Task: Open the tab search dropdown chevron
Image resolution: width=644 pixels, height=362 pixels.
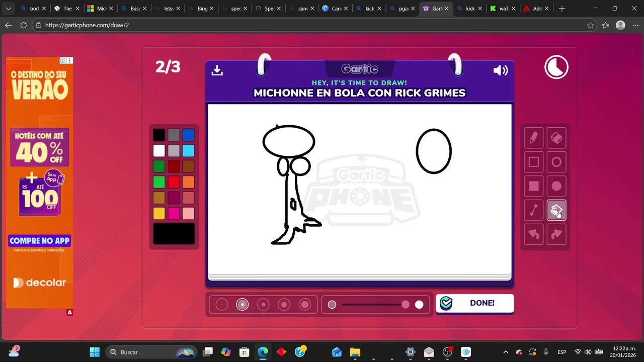Action: 8,9
